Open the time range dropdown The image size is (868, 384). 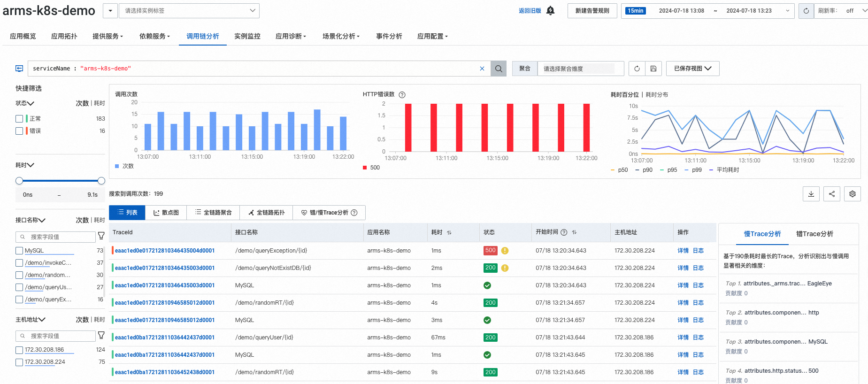coord(788,11)
